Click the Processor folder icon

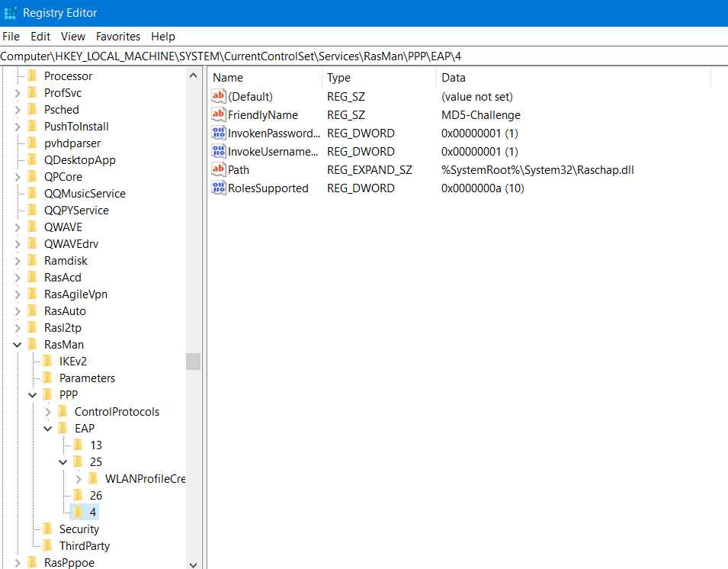(x=33, y=76)
